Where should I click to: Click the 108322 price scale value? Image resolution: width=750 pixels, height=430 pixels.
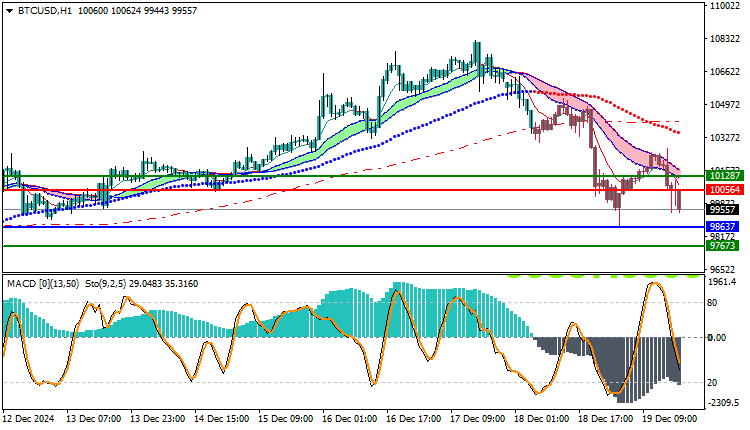pos(725,39)
